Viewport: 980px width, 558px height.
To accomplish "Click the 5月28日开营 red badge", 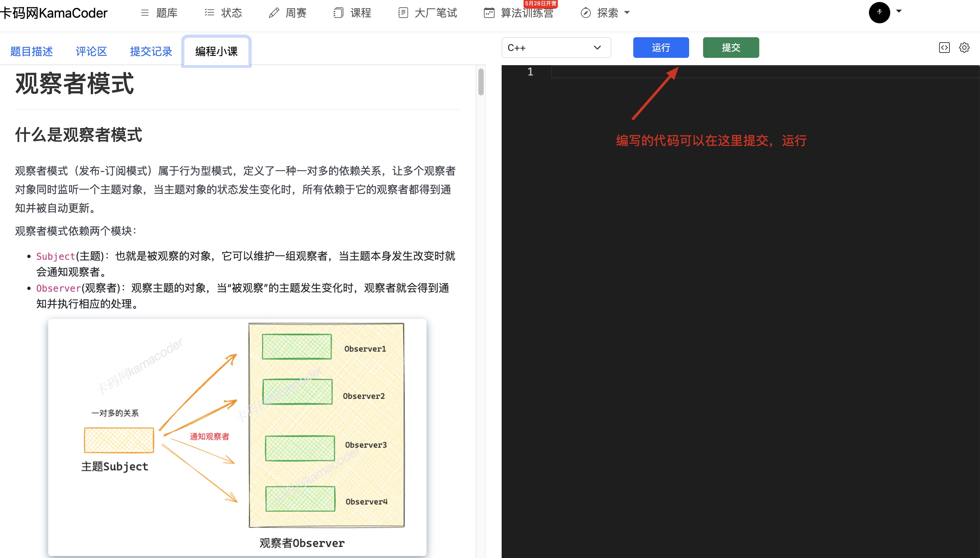I will 541,3.
